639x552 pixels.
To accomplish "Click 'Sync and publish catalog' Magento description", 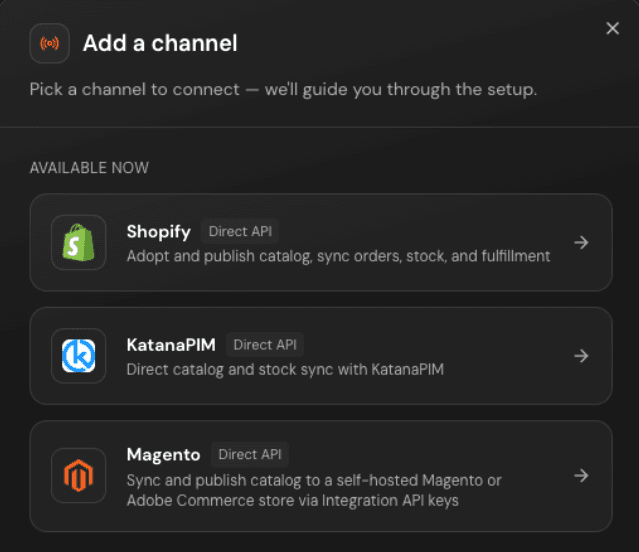I will pyautogui.click(x=314, y=490).
